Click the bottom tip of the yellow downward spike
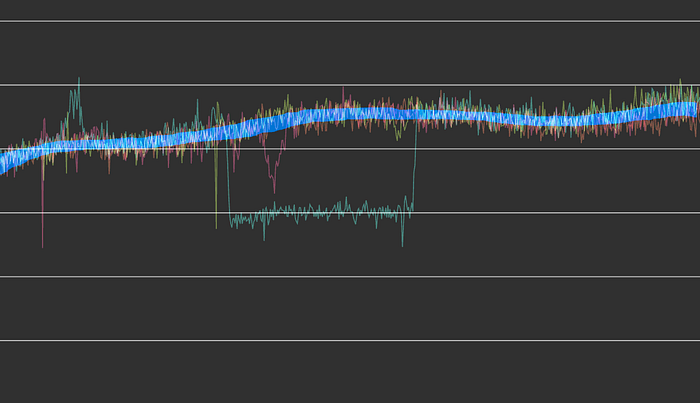The width and height of the screenshot is (700, 403). tap(216, 227)
